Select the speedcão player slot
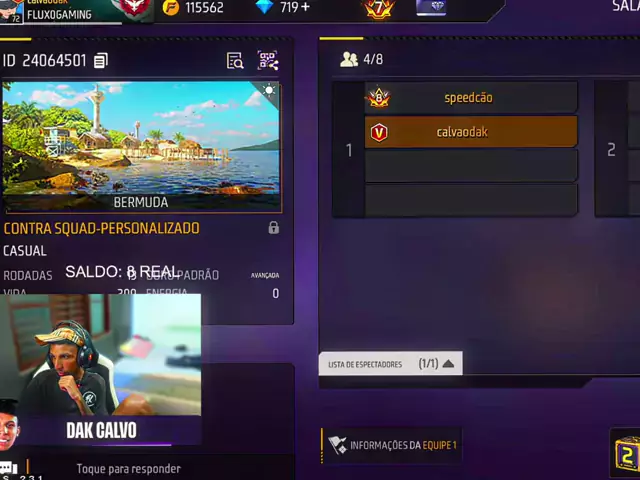Screen dimensions: 640x480 pyautogui.click(x=471, y=98)
